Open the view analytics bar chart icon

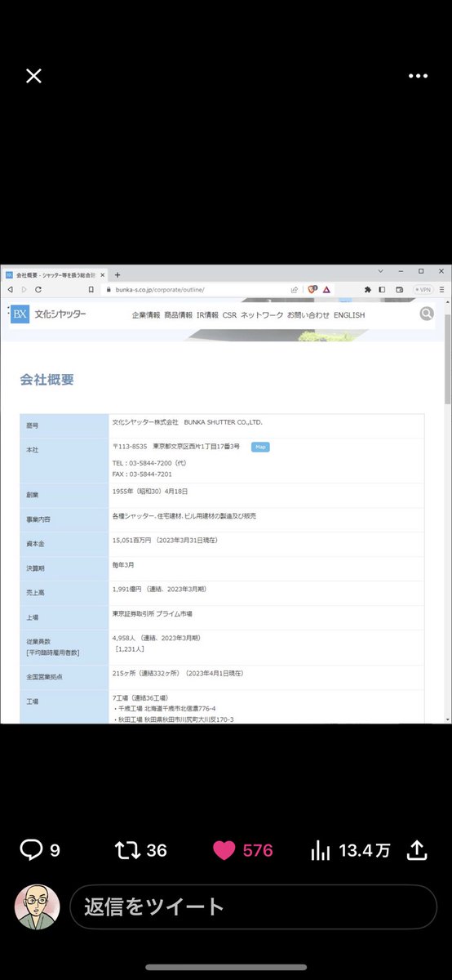(320, 850)
